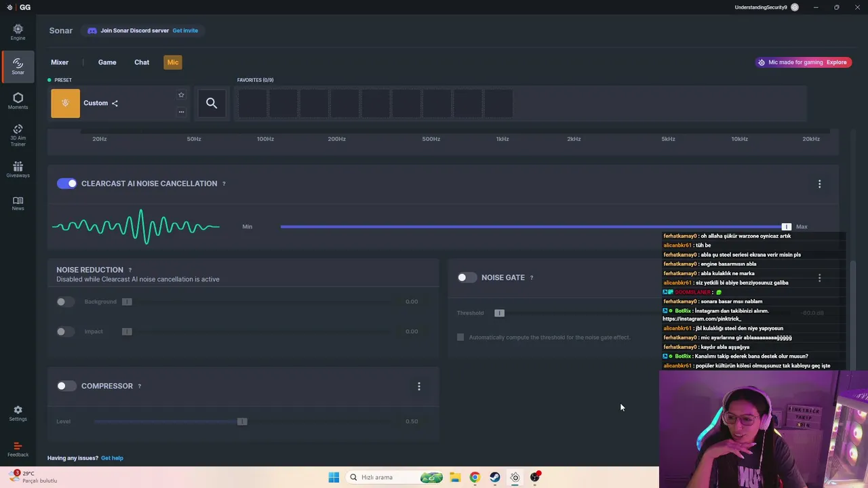This screenshot has width=868, height=488.
Task: Show help for Noise Gate
Action: (532, 277)
